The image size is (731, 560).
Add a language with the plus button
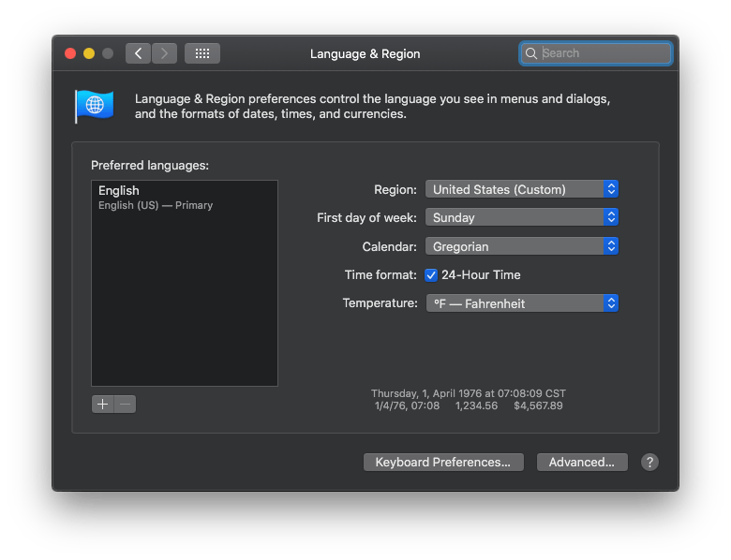pyautogui.click(x=102, y=404)
